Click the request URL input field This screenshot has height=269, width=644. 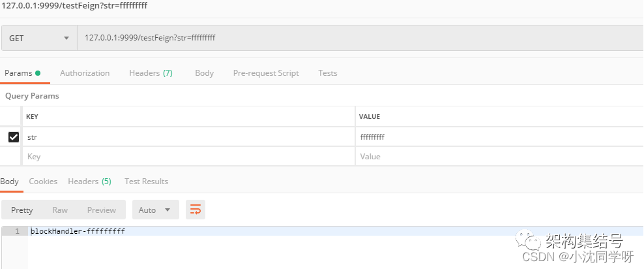359,38
